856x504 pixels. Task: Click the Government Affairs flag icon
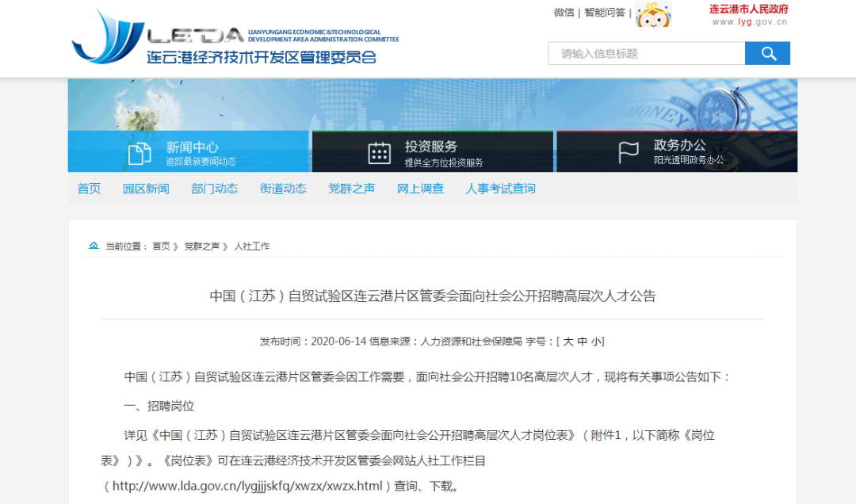[629, 152]
